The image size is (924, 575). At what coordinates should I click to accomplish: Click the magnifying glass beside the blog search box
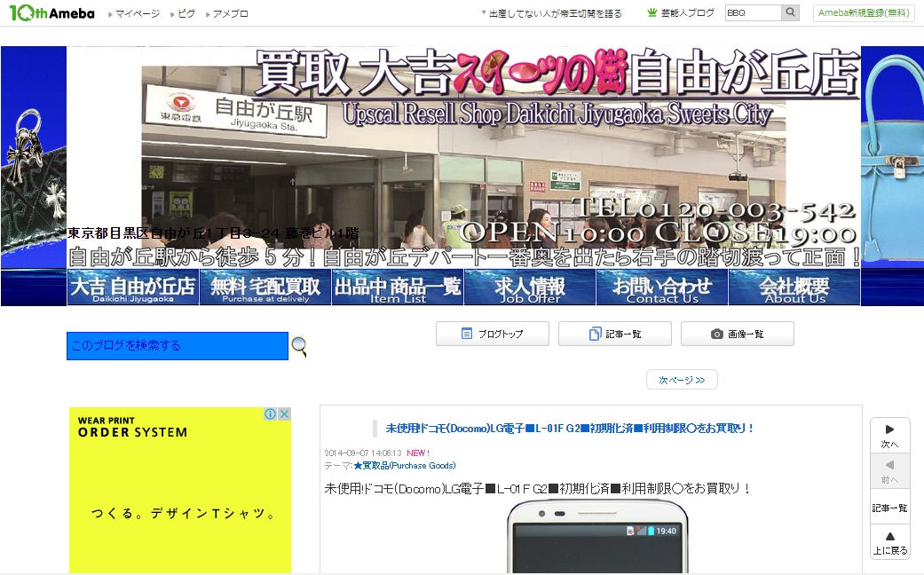point(299,346)
